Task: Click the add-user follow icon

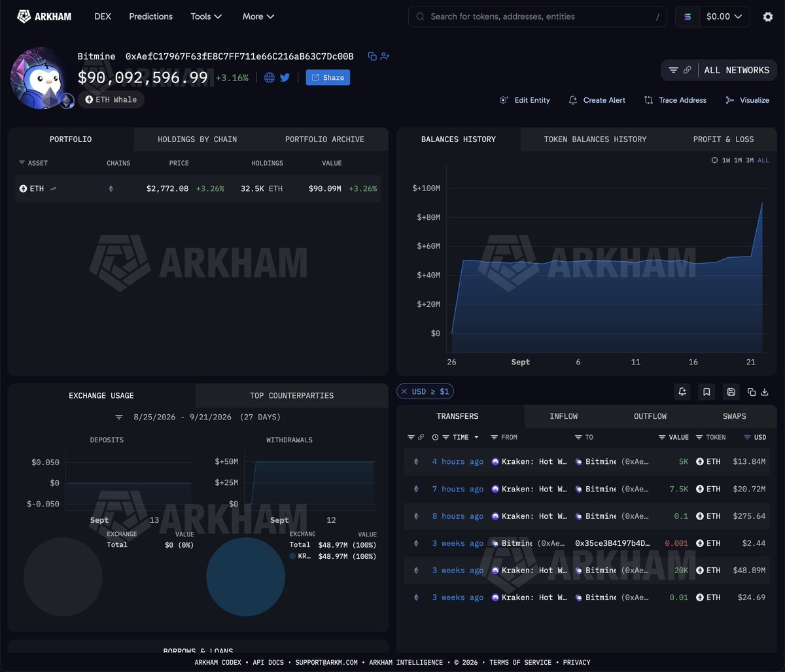Action: coord(385,57)
